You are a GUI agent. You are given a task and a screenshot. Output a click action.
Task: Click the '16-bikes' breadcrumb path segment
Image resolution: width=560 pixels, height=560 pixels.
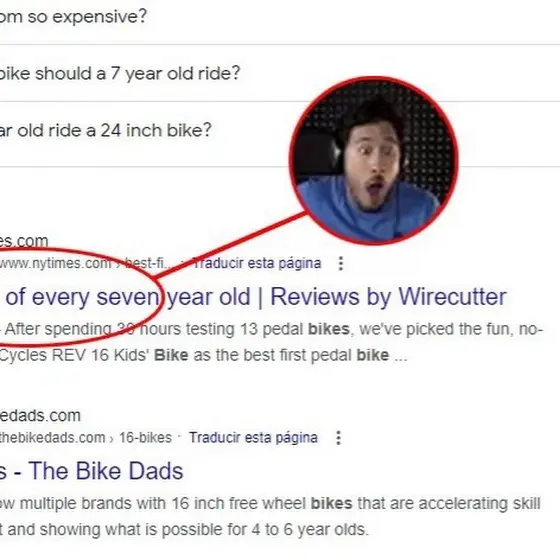pos(145,438)
